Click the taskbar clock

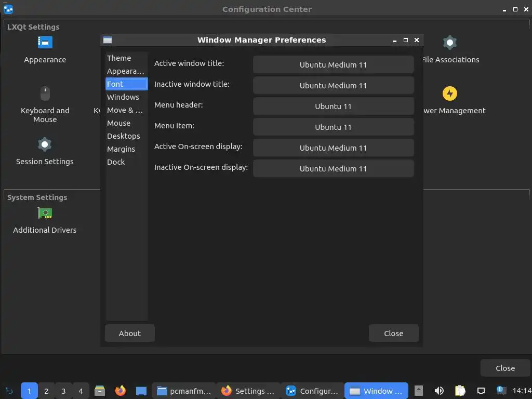(522, 391)
